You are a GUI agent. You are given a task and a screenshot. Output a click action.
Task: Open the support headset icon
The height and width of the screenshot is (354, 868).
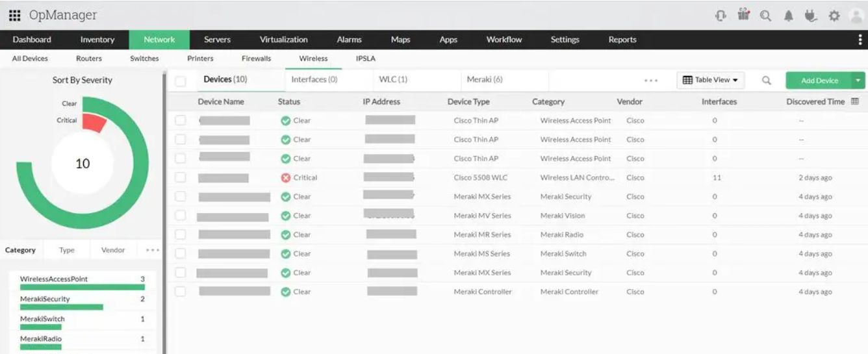coord(721,16)
